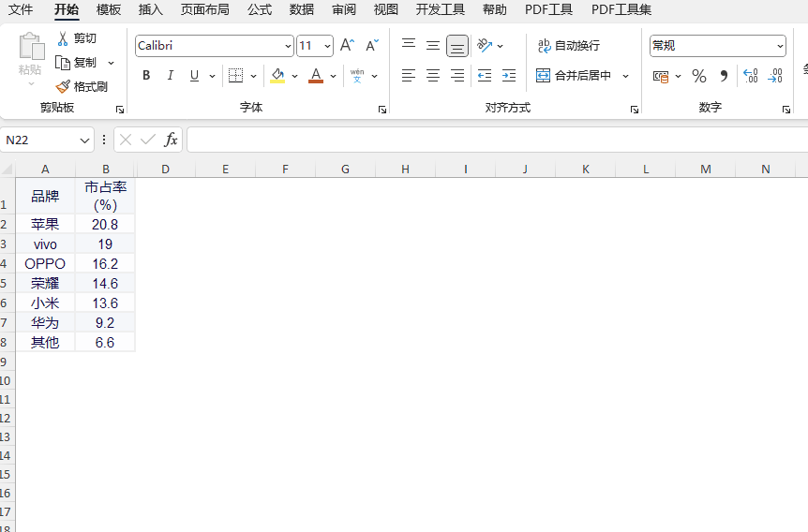This screenshot has width=808, height=532.
Task: Open Font (字体) dialog launcher
Action: click(x=382, y=110)
